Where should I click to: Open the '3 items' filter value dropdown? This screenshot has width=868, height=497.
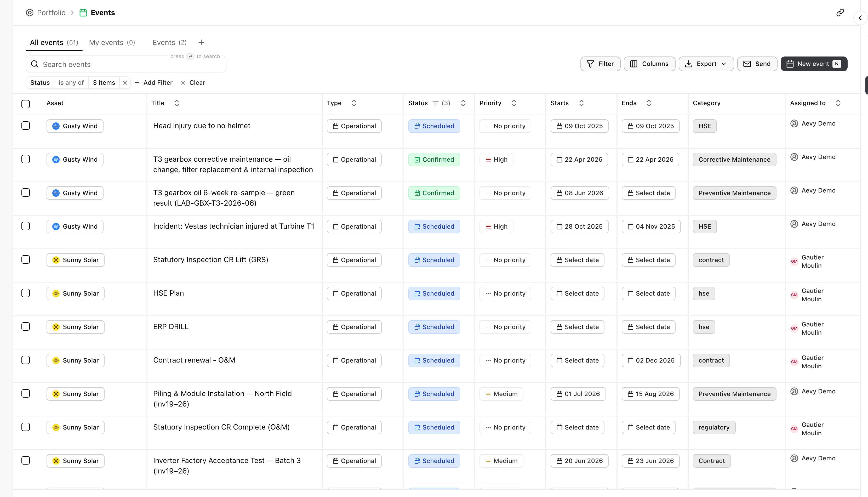(104, 83)
